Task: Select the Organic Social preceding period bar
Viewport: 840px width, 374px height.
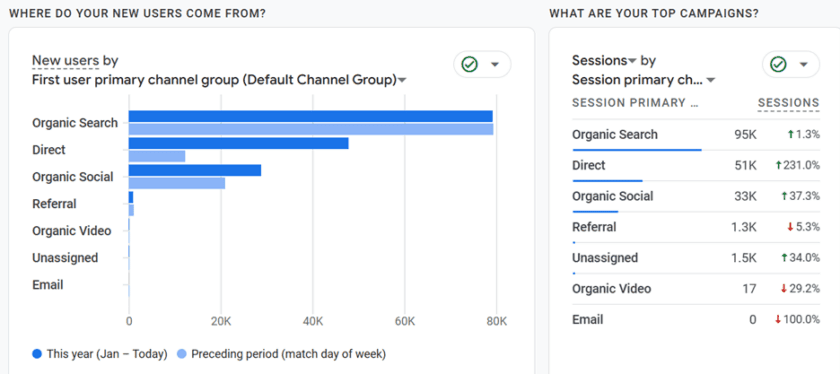Action: pos(177,183)
